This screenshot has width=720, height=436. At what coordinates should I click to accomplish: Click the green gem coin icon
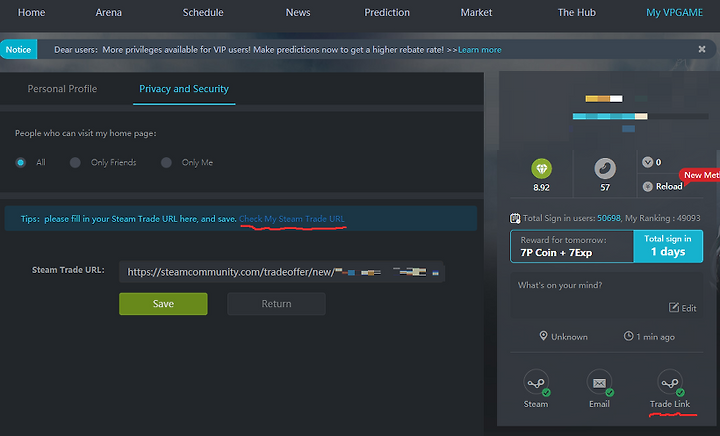(x=541, y=168)
